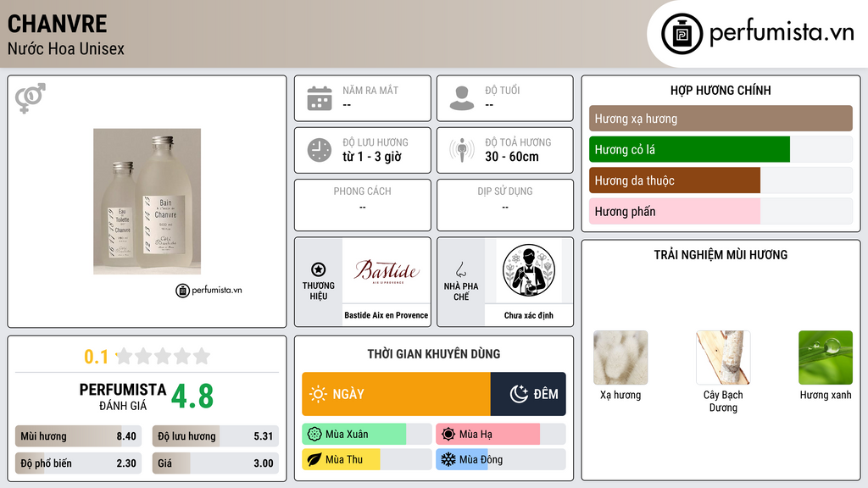The width and height of the screenshot is (868, 488).
Task: Click the THỜI GIAN KHUYÊN DÙNG heading
Action: click(x=434, y=354)
